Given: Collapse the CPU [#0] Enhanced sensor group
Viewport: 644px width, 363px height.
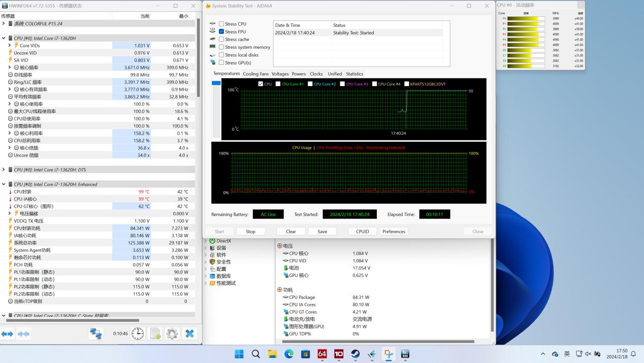Looking at the screenshot, I should pos(4,185).
